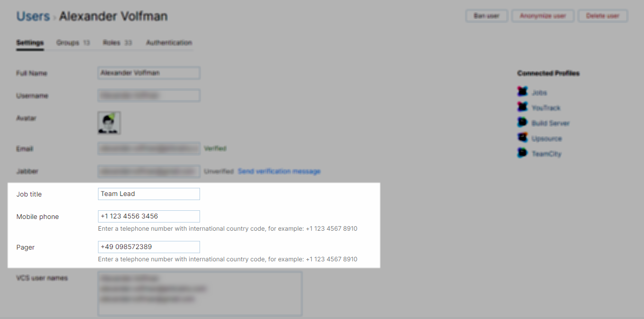Focus the Job title field
This screenshot has width=644, height=319.
click(x=149, y=194)
